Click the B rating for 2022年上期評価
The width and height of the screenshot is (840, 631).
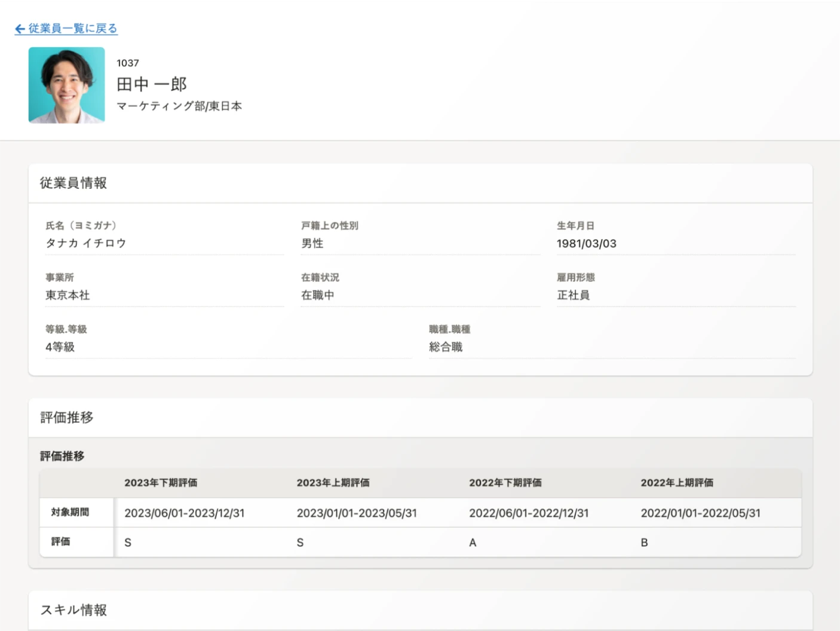pyautogui.click(x=644, y=542)
